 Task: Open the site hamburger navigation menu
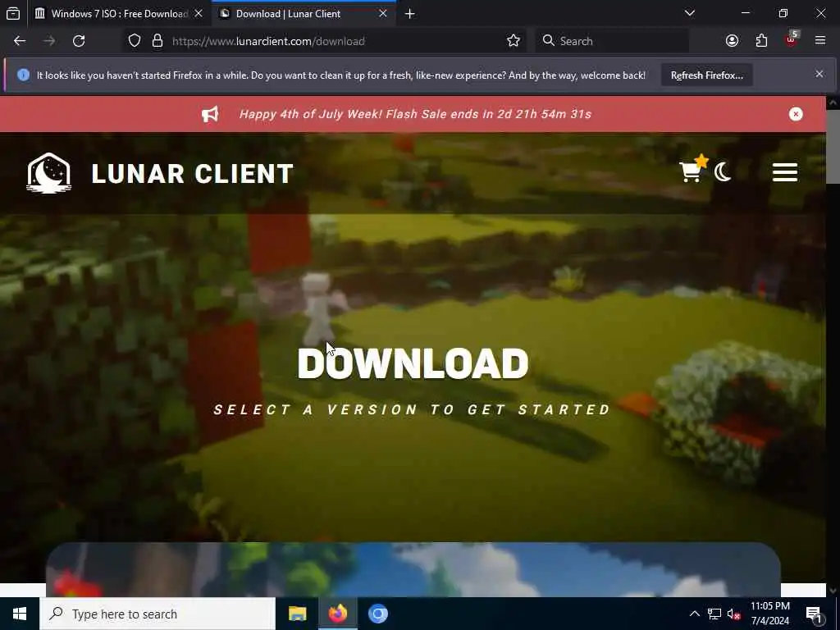785,172
